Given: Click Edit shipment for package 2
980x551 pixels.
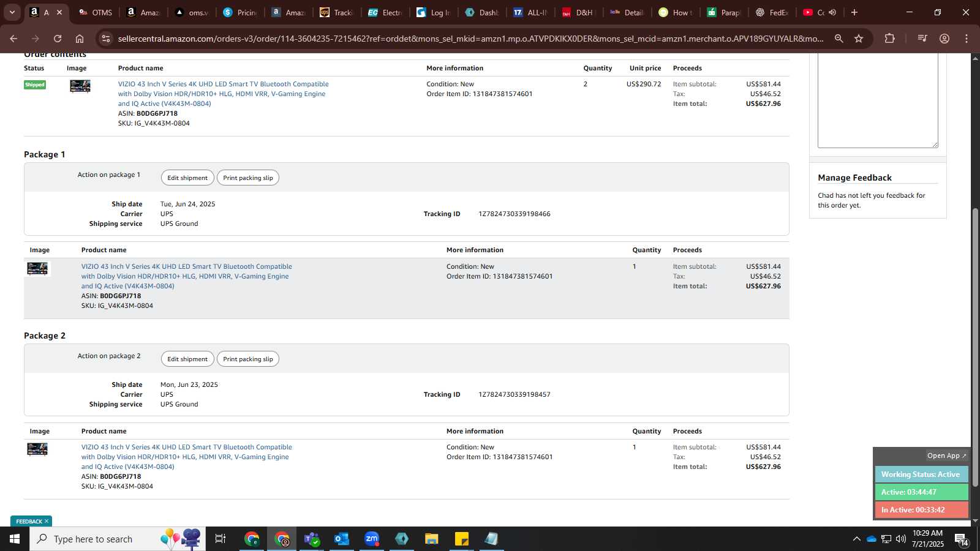Looking at the screenshot, I should [187, 359].
